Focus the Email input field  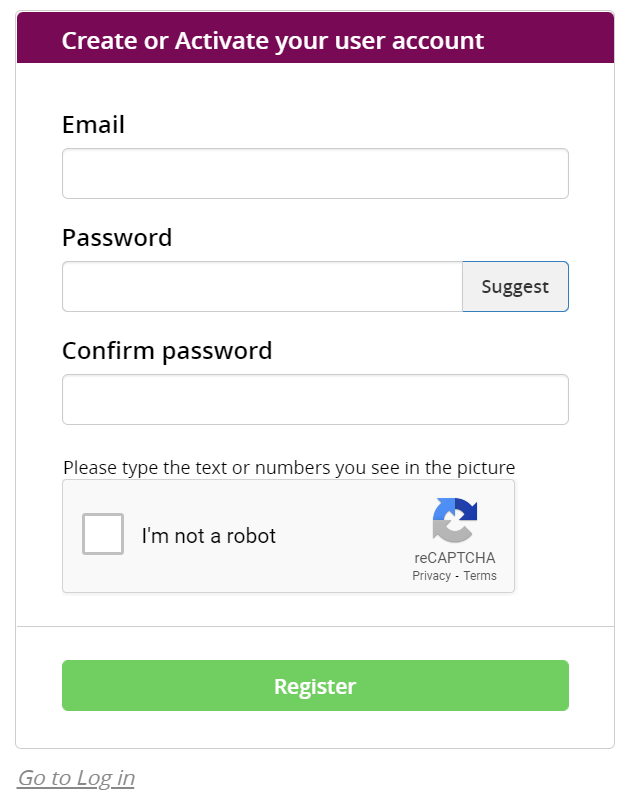(x=315, y=174)
